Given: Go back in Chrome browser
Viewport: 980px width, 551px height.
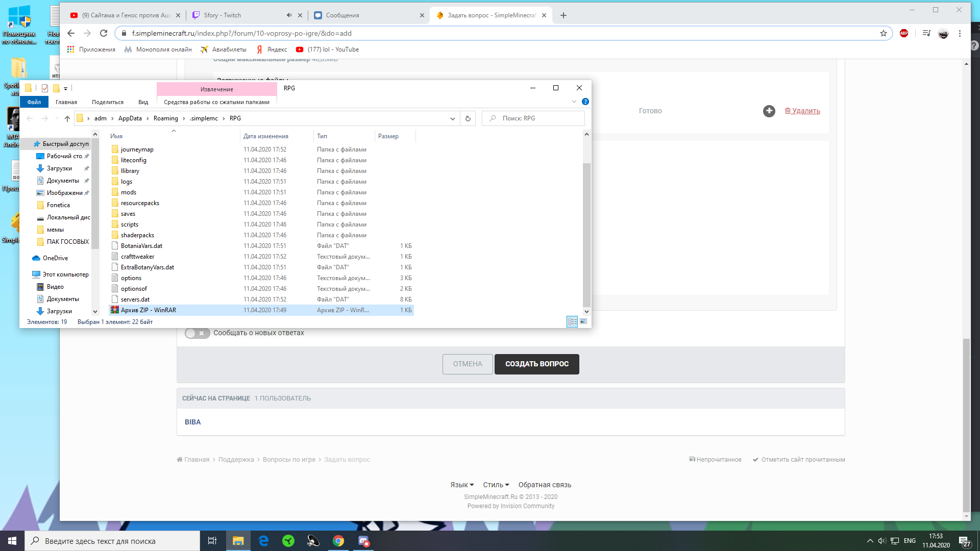Looking at the screenshot, I should pos(71,33).
